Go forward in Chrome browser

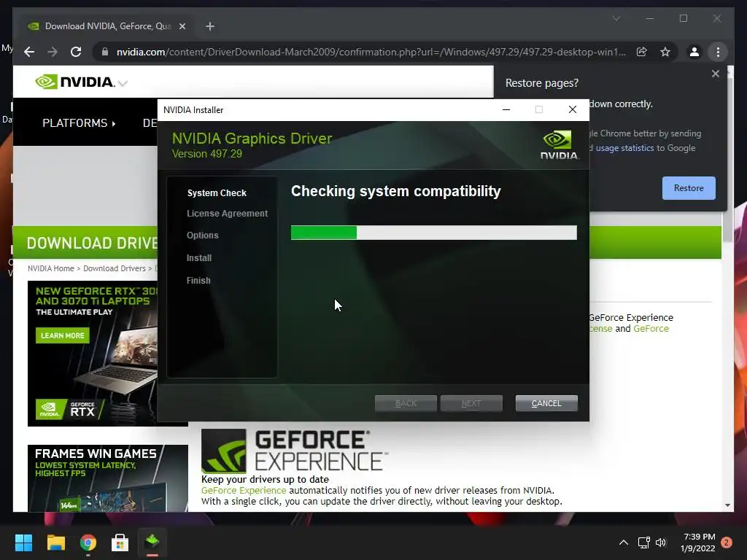click(x=53, y=52)
